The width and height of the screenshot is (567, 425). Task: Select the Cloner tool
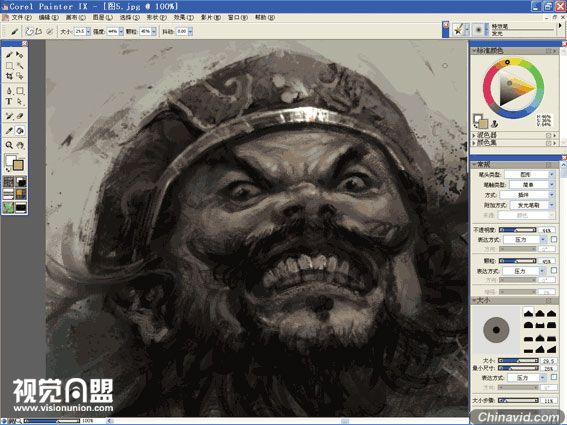9,116
